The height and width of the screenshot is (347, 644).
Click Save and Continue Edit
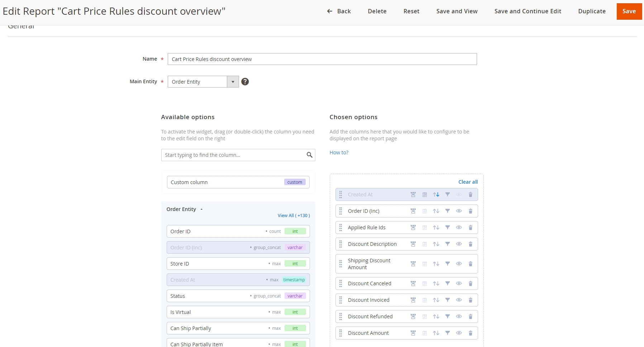pyautogui.click(x=528, y=11)
